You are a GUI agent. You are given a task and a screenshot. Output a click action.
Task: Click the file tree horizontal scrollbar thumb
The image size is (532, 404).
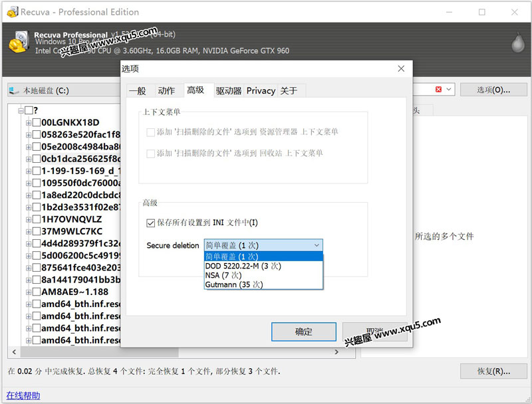click(x=99, y=352)
